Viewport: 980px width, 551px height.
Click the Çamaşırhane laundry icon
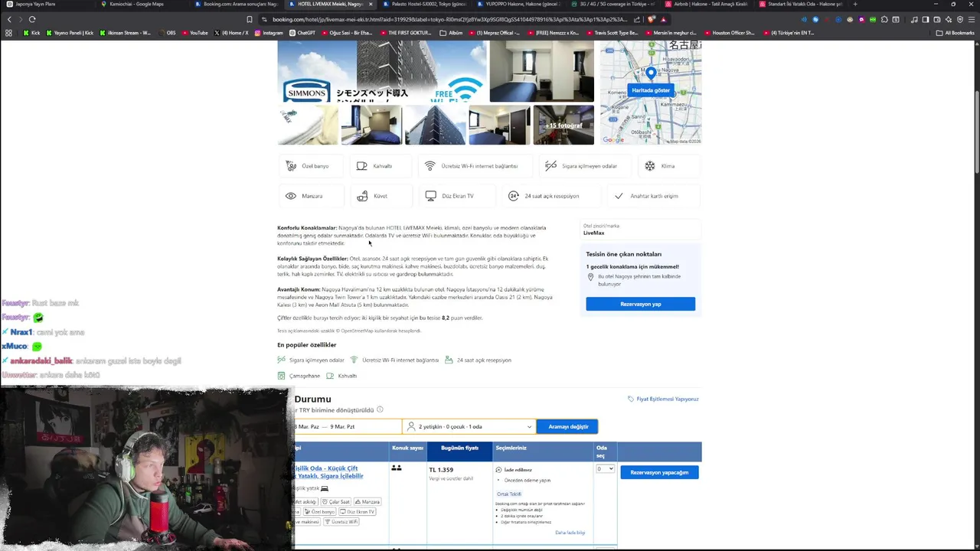point(282,376)
